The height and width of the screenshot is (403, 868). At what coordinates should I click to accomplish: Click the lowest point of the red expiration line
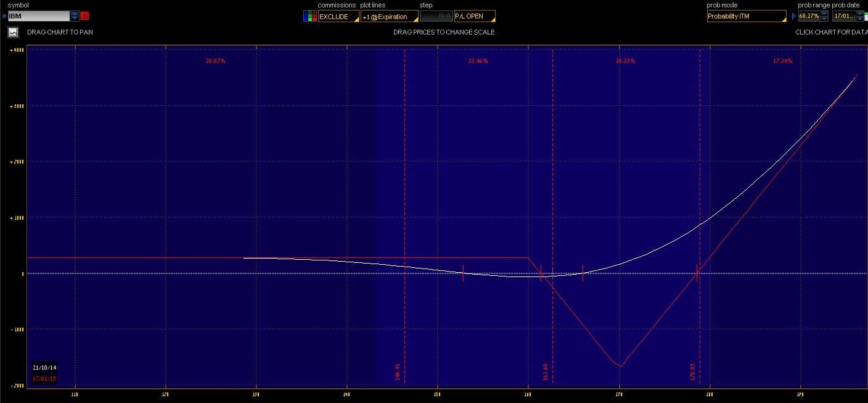(x=620, y=367)
